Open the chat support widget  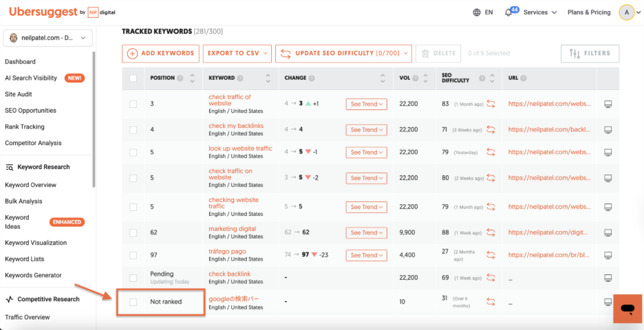pyautogui.click(x=627, y=308)
